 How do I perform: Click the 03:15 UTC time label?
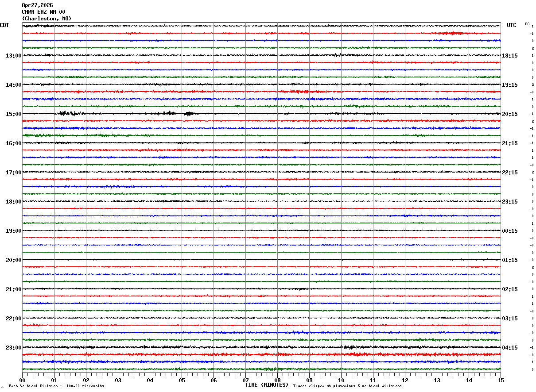click(x=510, y=319)
